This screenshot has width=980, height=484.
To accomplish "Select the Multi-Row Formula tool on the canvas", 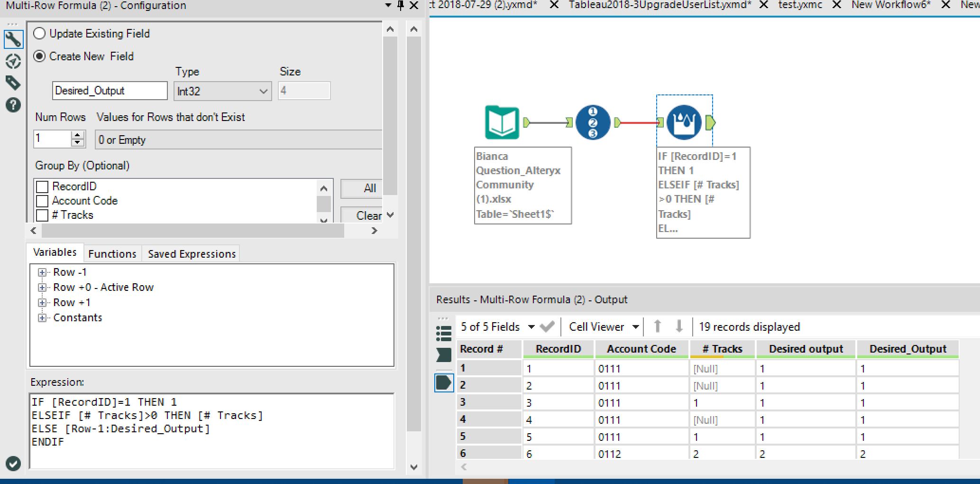I will pyautogui.click(x=685, y=122).
